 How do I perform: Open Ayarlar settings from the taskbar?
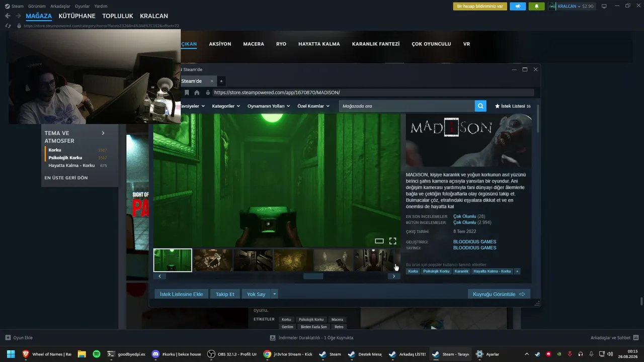click(488, 354)
